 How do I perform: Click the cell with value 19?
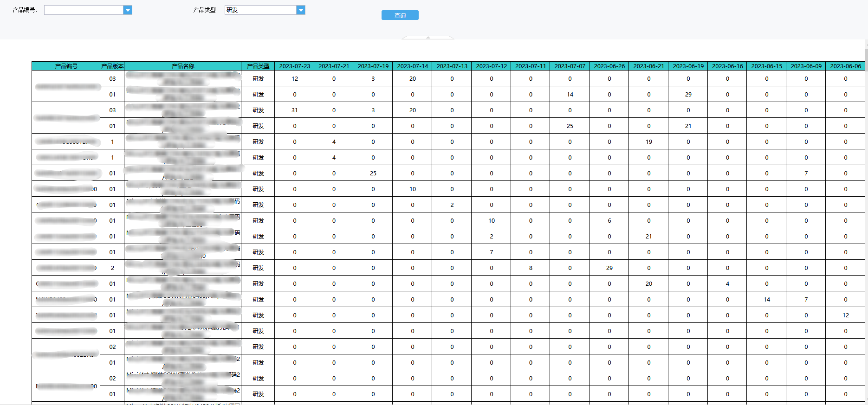coord(649,141)
